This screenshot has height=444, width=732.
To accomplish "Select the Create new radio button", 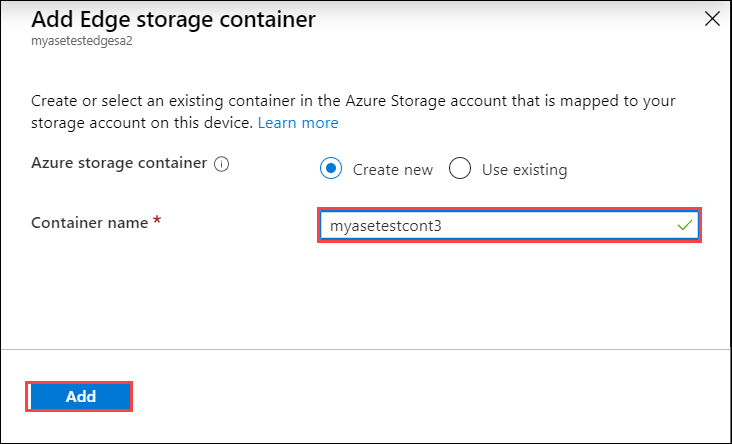I will pyautogui.click(x=331, y=169).
